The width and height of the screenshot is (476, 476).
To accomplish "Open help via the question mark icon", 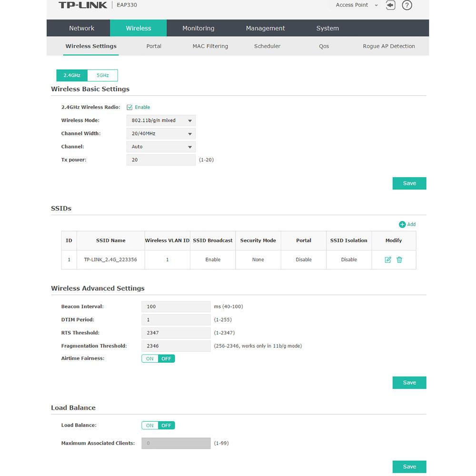I will [407, 5].
